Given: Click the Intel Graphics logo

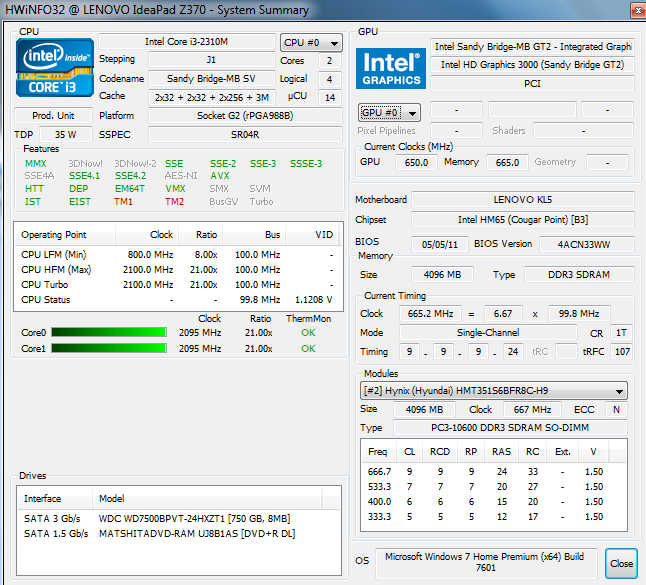Looking at the screenshot, I should [391, 68].
